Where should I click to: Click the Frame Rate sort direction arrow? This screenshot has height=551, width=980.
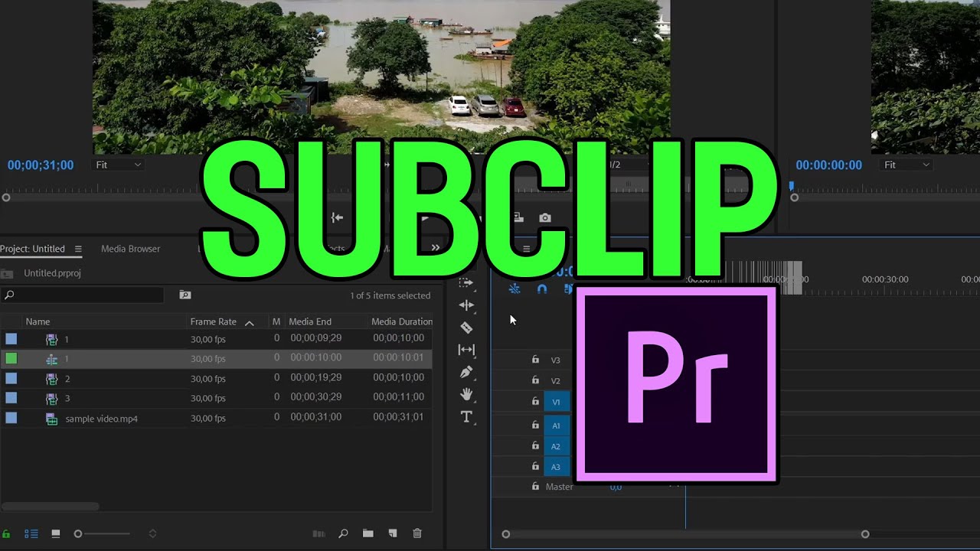(x=249, y=322)
